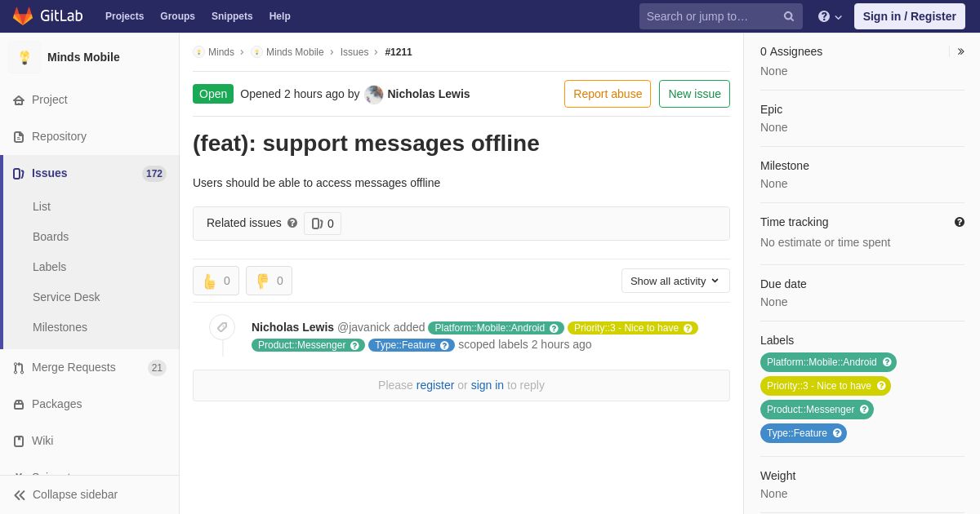Image resolution: width=980 pixels, height=514 pixels.
Task: Click the #1211 breadcrumb item
Action: click(x=399, y=52)
